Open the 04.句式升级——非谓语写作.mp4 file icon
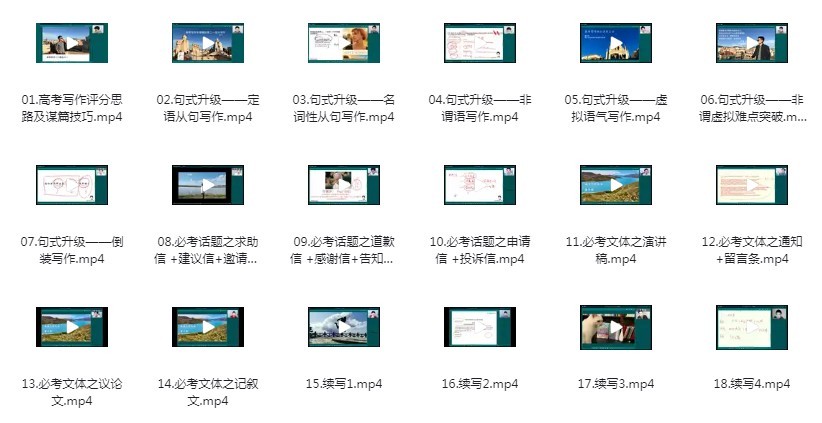This screenshot has height=423, width=822. coord(480,43)
